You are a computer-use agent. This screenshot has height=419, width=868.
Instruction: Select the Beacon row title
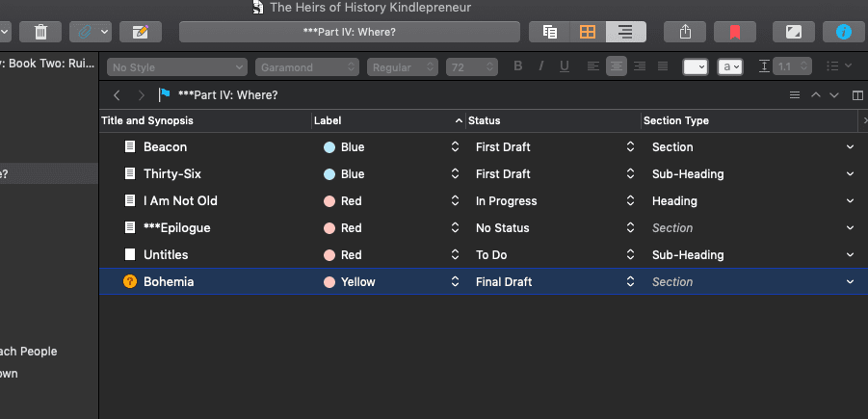tap(165, 146)
